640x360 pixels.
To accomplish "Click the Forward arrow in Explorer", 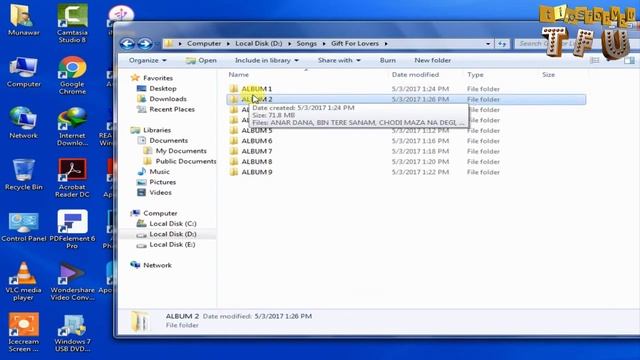I will [144, 44].
